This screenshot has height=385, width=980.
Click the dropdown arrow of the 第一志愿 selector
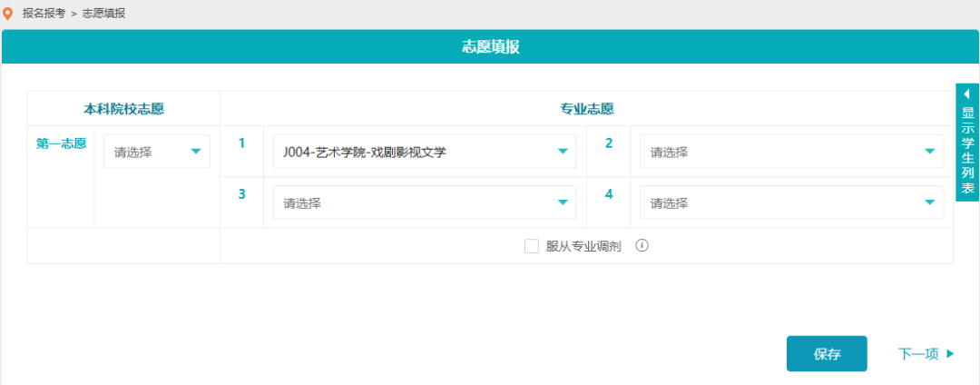(x=196, y=152)
